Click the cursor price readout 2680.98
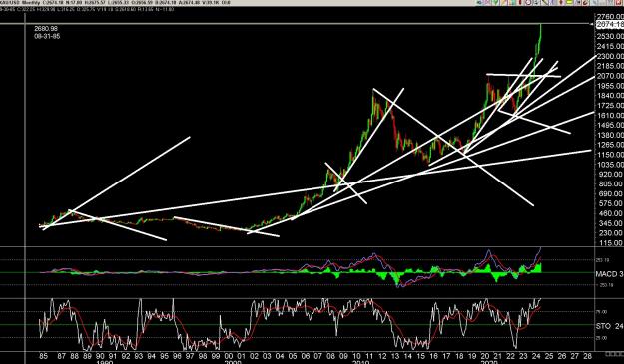Screen dimensions: 624x364 tap(46, 29)
